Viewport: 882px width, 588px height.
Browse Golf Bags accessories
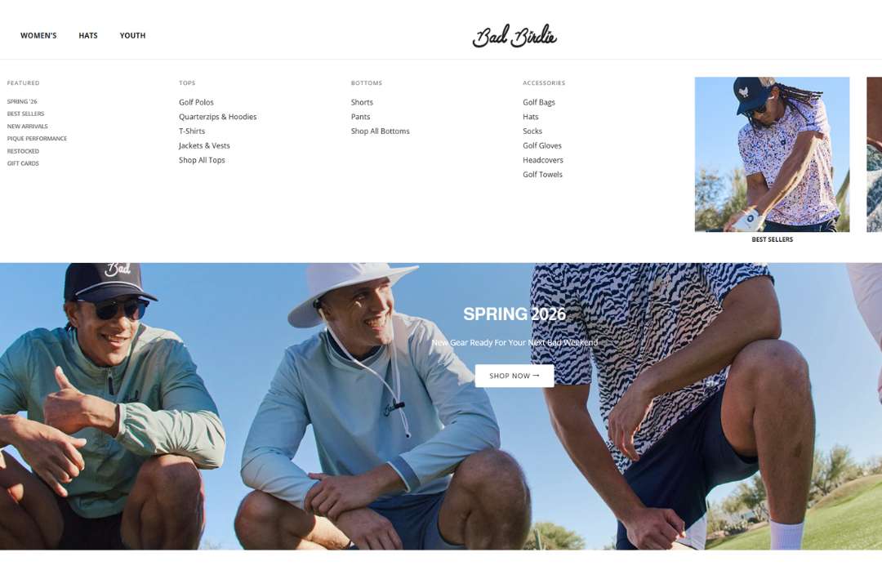pyautogui.click(x=539, y=102)
